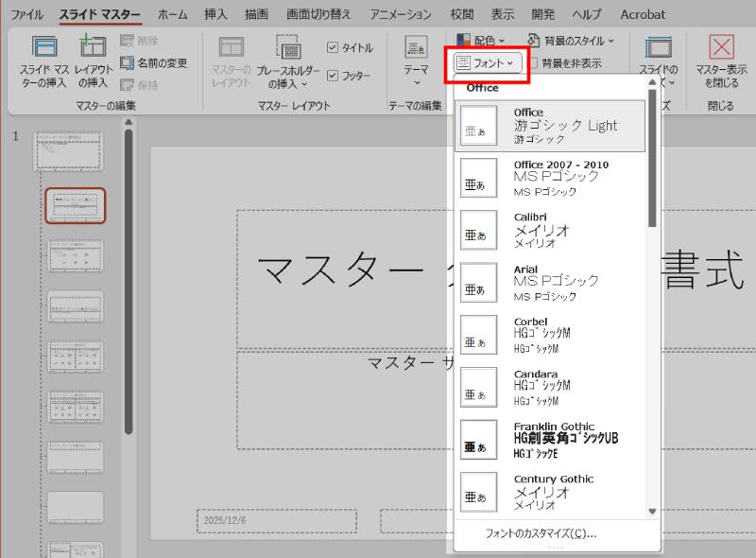Switch to the 表示 ribbon tab
Image resolution: width=756 pixels, height=558 pixels.
tap(502, 14)
